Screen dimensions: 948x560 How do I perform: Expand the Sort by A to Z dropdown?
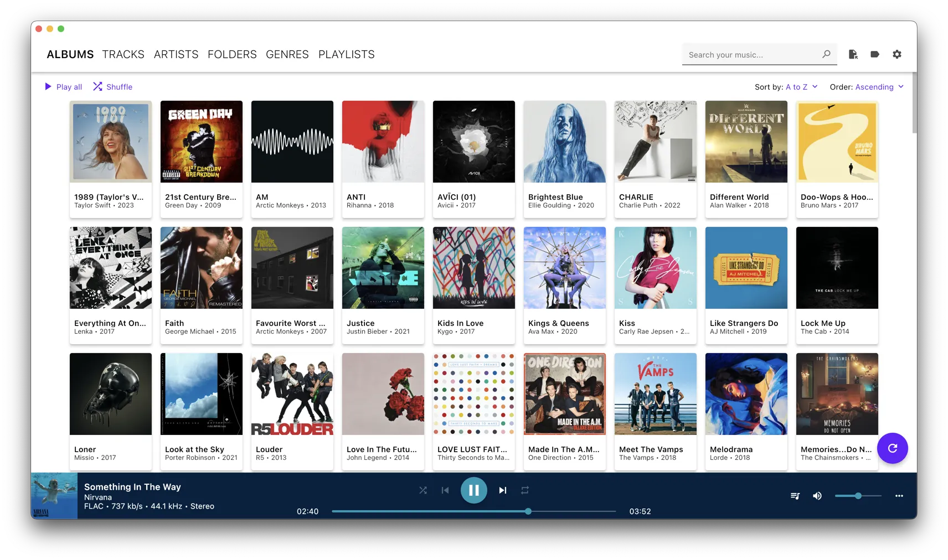pos(801,87)
